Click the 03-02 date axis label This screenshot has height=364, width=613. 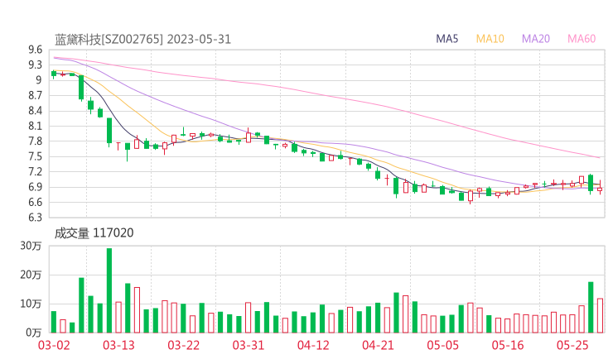[x=54, y=345]
